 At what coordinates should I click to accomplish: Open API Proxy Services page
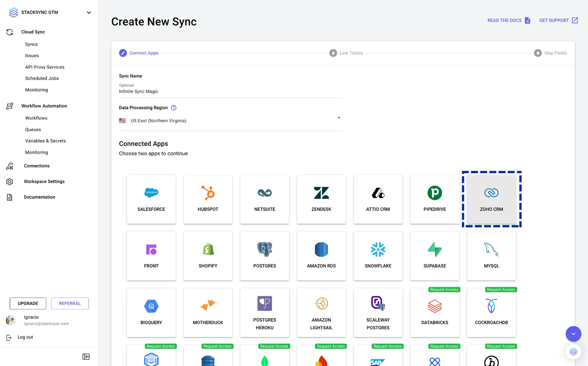pyautogui.click(x=45, y=67)
